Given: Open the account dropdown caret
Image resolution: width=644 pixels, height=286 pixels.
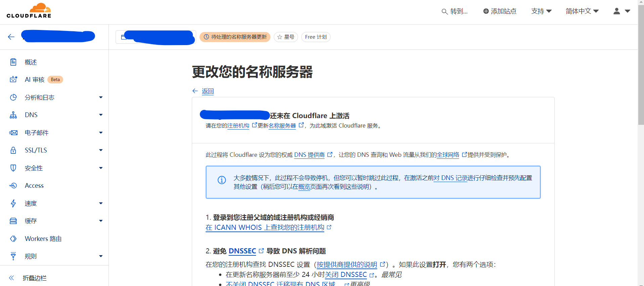Looking at the screenshot, I should pyautogui.click(x=627, y=11).
